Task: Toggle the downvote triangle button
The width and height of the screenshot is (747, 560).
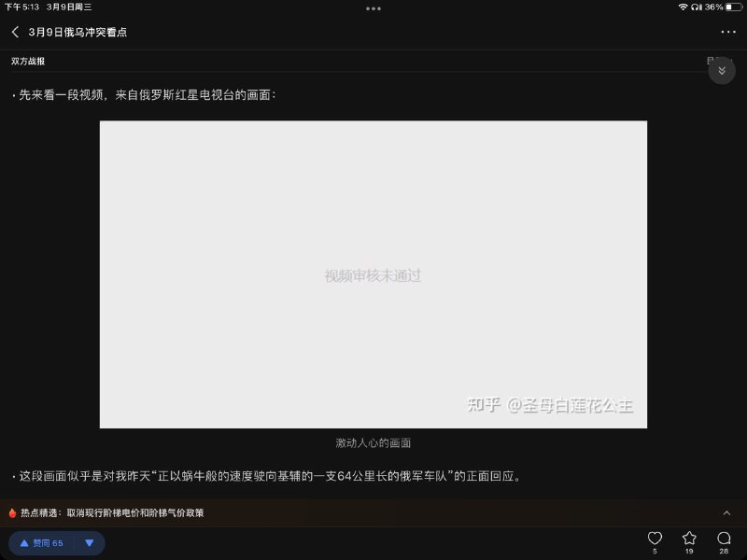Action: [90, 542]
